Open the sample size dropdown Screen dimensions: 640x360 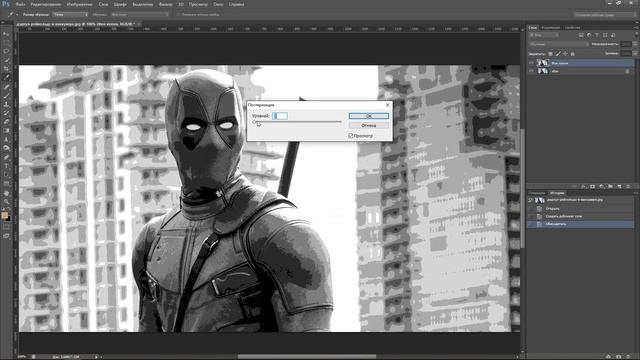[x=70, y=14]
